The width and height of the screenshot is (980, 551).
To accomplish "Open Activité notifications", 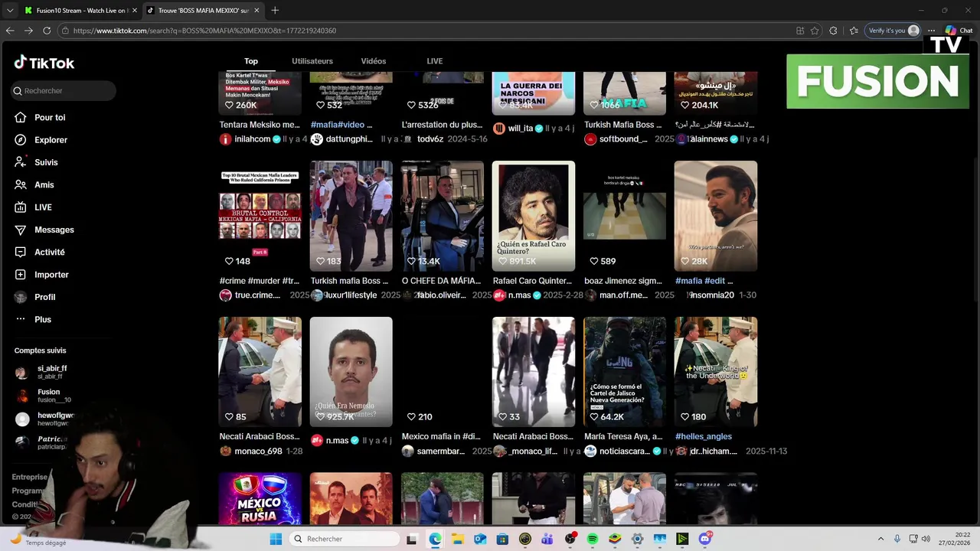I will click(x=49, y=253).
